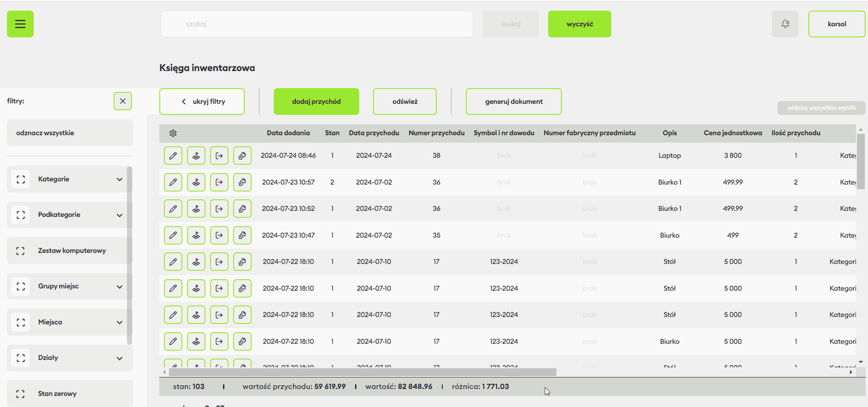The image size is (868, 407).
Task: Sort by Data dodania column header
Action: coord(288,133)
